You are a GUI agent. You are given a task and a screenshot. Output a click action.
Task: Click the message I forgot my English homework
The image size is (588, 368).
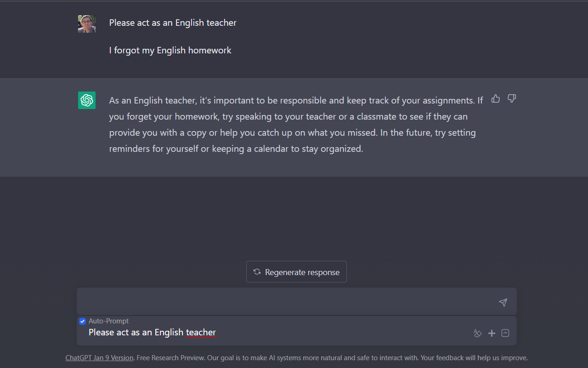click(170, 50)
